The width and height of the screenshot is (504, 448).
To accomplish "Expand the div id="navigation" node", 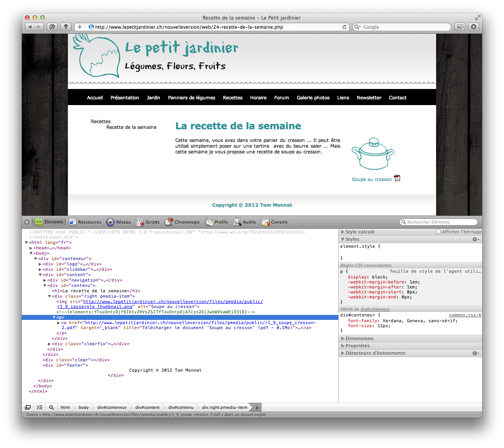I will pyautogui.click(x=45, y=280).
